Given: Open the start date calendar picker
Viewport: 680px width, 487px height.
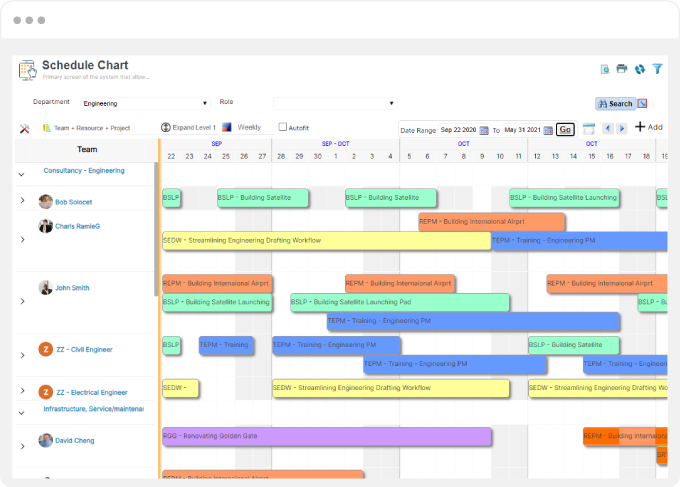Looking at the screenshot, I should pos(484,130).
